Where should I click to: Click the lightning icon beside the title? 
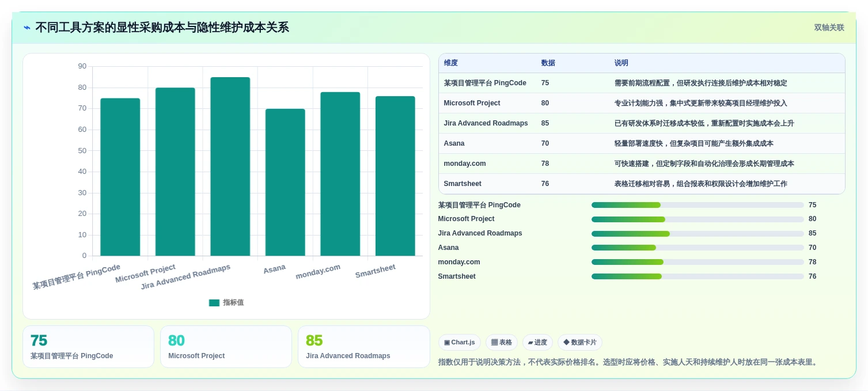click(x=27, y=28)
